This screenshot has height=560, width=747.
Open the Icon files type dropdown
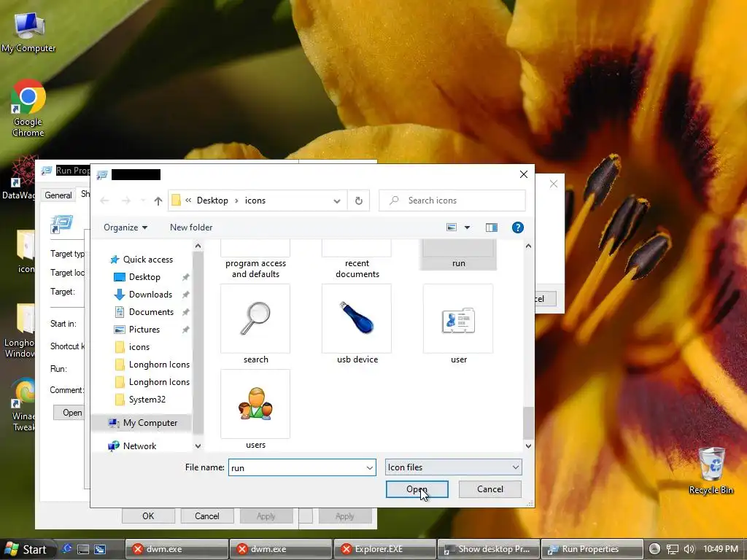tap(453, 467)
